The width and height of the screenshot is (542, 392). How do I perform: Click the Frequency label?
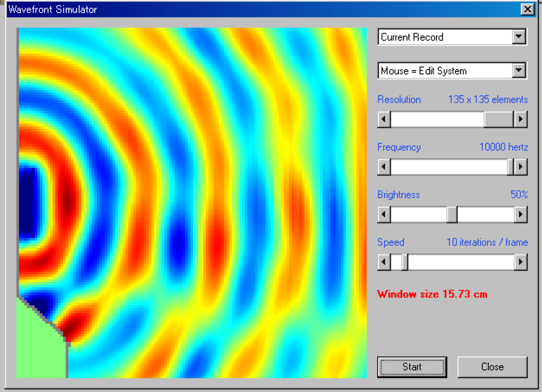[x=399, y=147]
